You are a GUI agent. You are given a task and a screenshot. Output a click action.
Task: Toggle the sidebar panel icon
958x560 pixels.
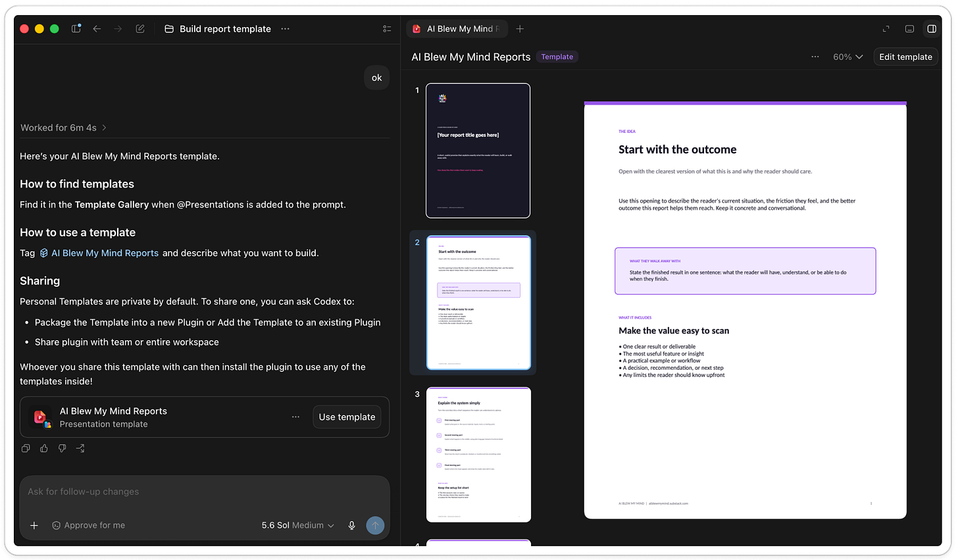click(76, 29)
